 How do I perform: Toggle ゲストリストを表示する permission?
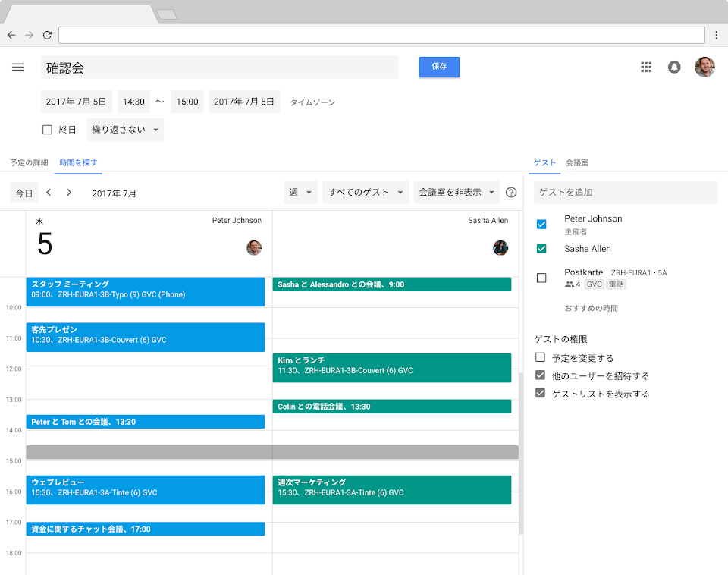pos(540,393)
